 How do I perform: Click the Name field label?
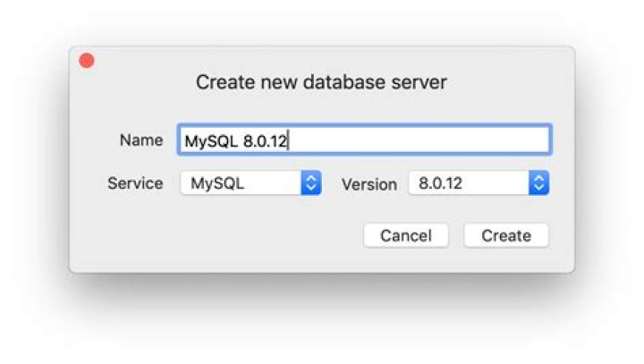140,140
